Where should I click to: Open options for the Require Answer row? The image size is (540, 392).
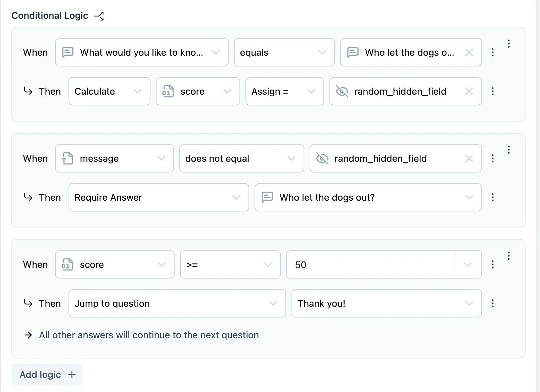pos(493,197)
